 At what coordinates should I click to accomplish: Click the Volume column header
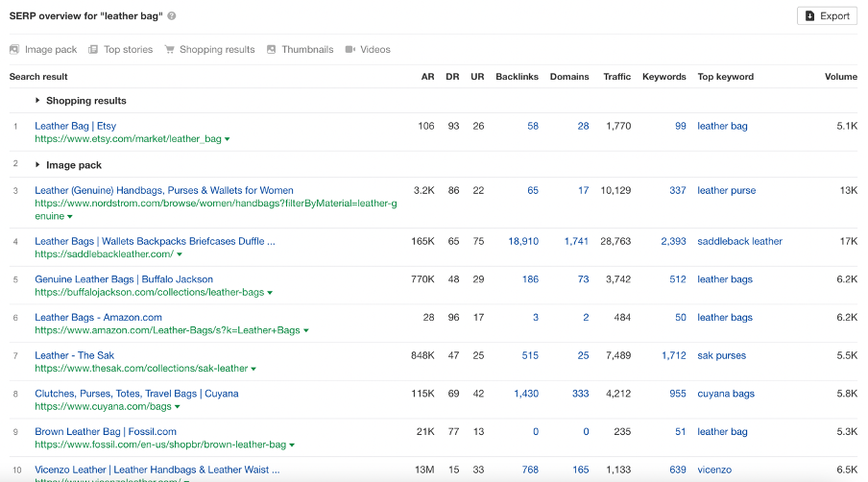point(841,77)
